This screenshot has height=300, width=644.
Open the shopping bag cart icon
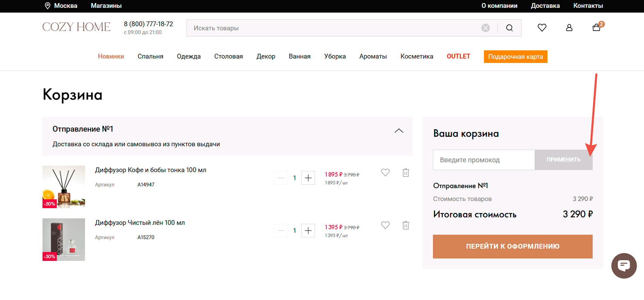coord(597,27)
